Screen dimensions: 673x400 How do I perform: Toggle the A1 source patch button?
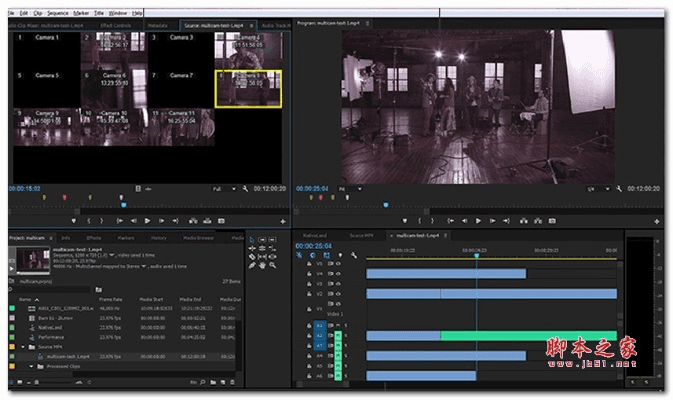click(x=321, y=325)
